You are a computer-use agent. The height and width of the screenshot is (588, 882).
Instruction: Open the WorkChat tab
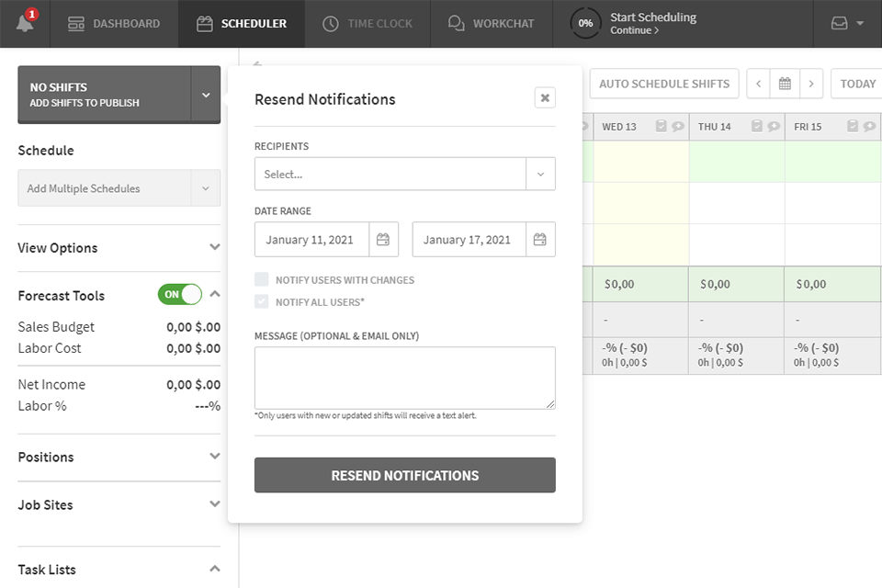[491, 23]
